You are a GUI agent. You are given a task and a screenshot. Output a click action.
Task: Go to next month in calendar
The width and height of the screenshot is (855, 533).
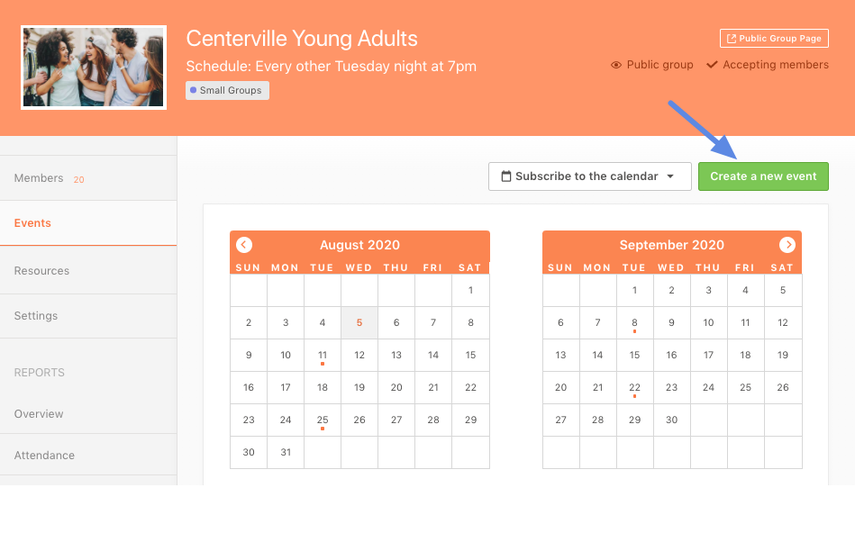[787, 245]
